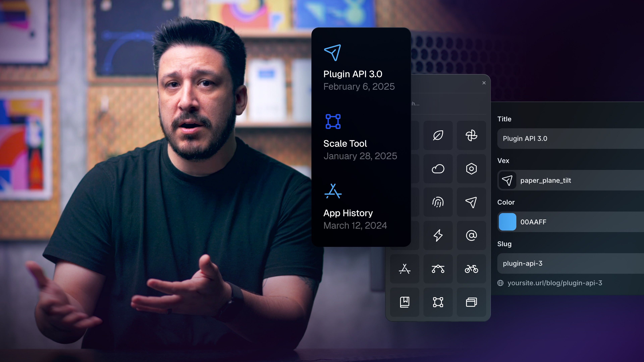Close the icon picker popup
The height and width of the screenshot is (362, 644).
click(x=484, y=83)
